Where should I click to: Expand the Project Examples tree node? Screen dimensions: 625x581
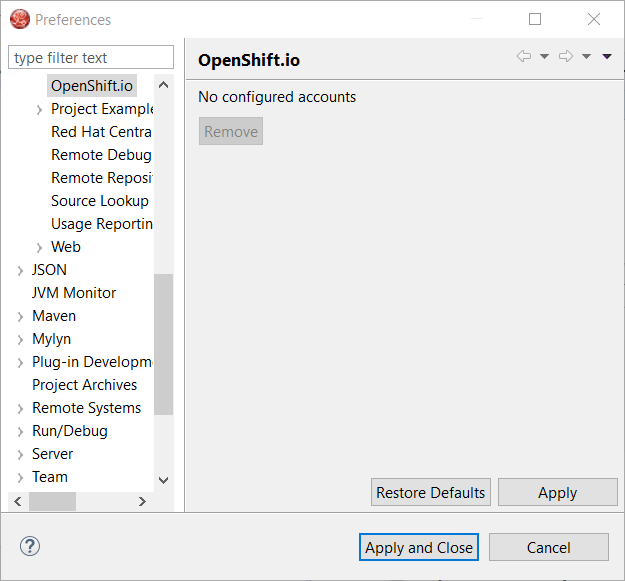point(39,109)
